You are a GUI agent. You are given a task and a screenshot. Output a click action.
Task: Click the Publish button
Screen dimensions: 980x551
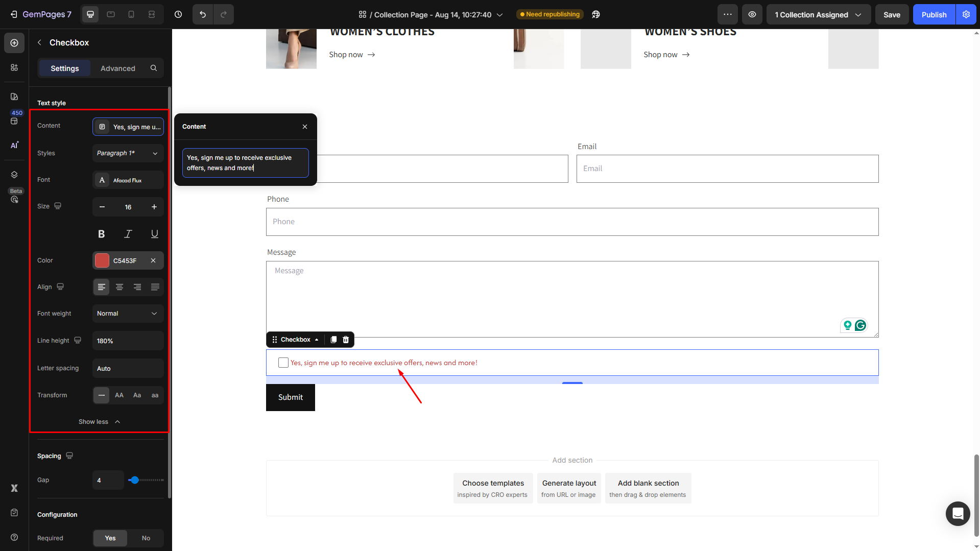pos(934,14)
